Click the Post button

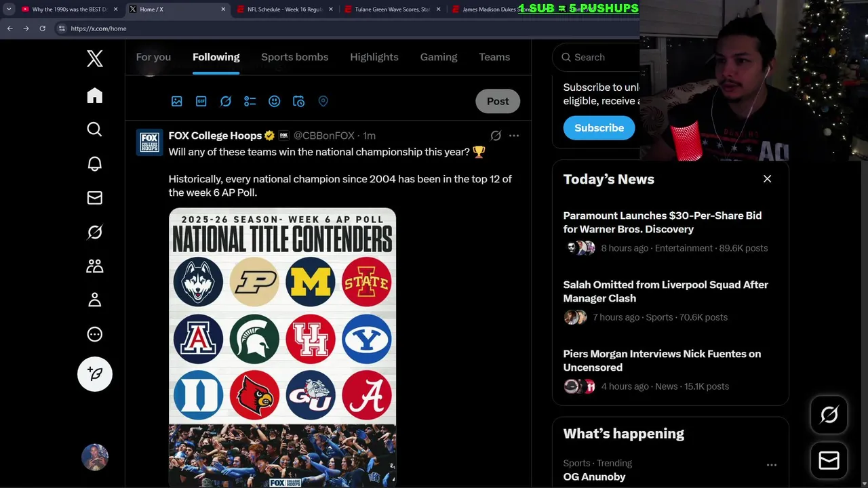pos(498,101)
